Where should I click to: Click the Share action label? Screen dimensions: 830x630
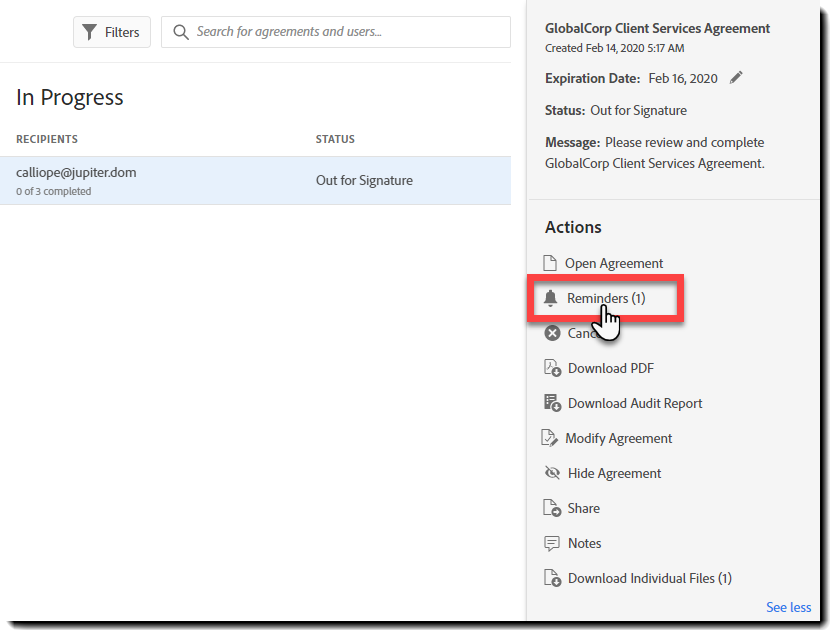584,508
